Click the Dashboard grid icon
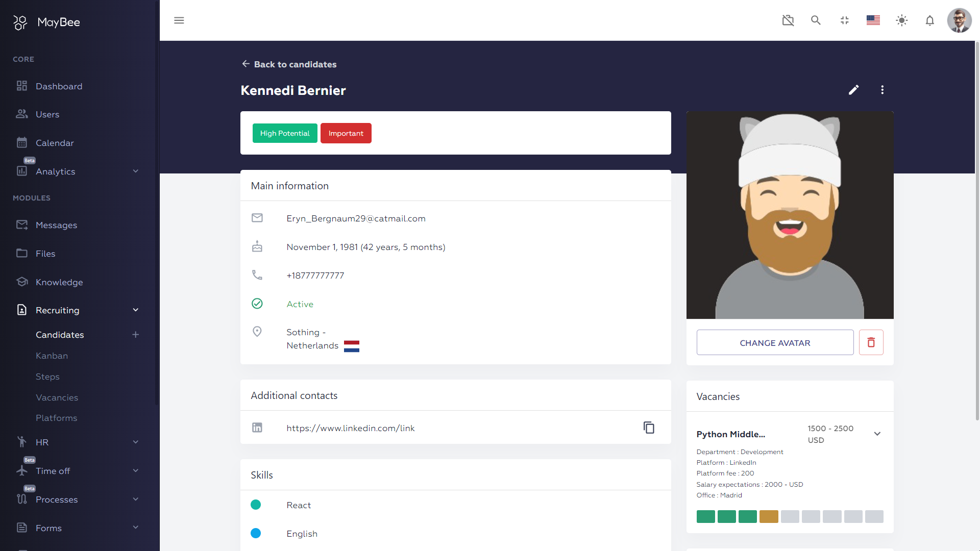This screenshot has width=980, height=551. pyautogui.click(x=22, y=86)
